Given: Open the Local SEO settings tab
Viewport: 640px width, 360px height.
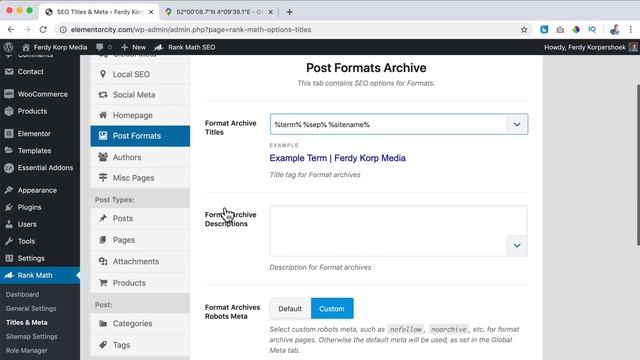Looking at the screenshot, I should (x=140, y=74).
